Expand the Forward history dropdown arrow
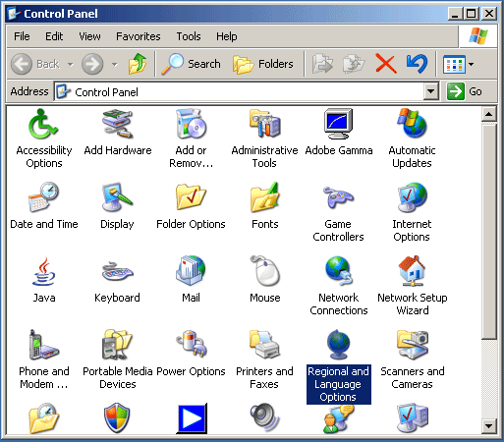This screenshot has width=504, height=442. [114, 64]
